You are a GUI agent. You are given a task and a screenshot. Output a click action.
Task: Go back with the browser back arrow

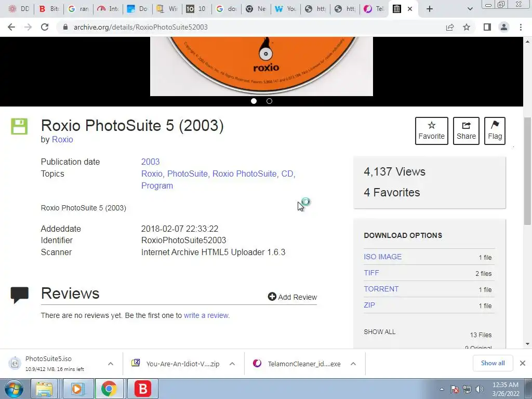click(x=11, y=27)
